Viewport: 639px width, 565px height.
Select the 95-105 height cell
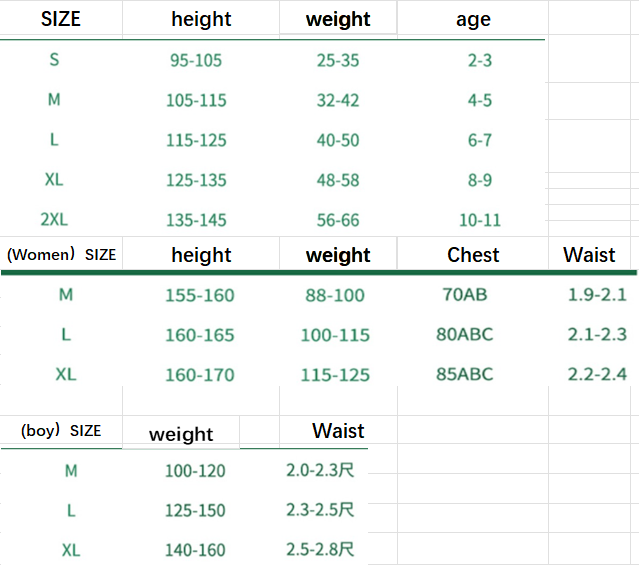196,60
